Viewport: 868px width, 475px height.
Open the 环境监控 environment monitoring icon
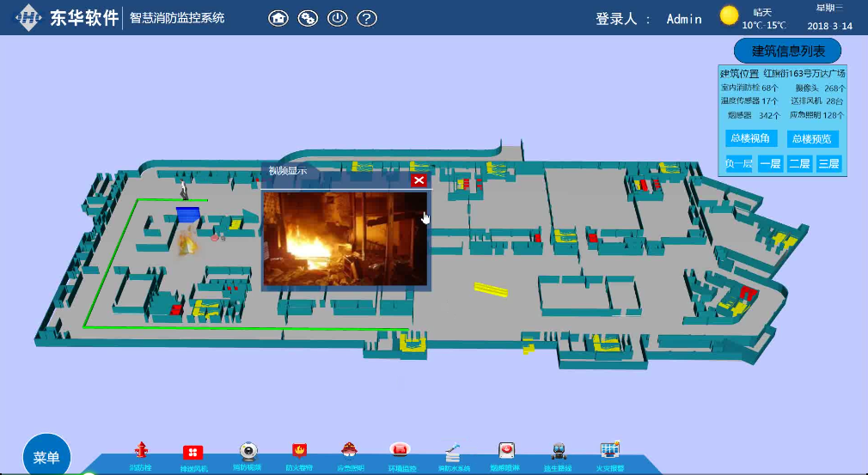click(400, 452)
